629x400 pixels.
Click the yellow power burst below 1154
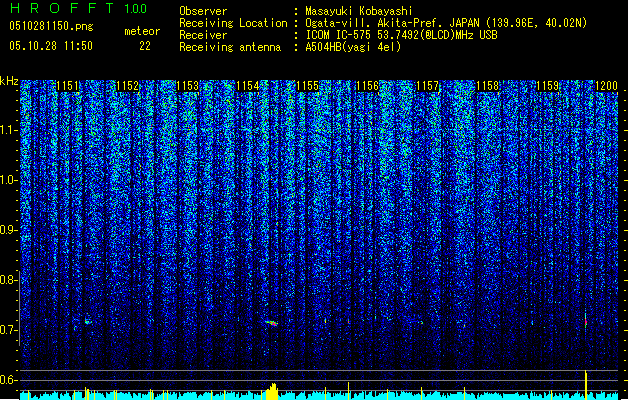[272, 392]
